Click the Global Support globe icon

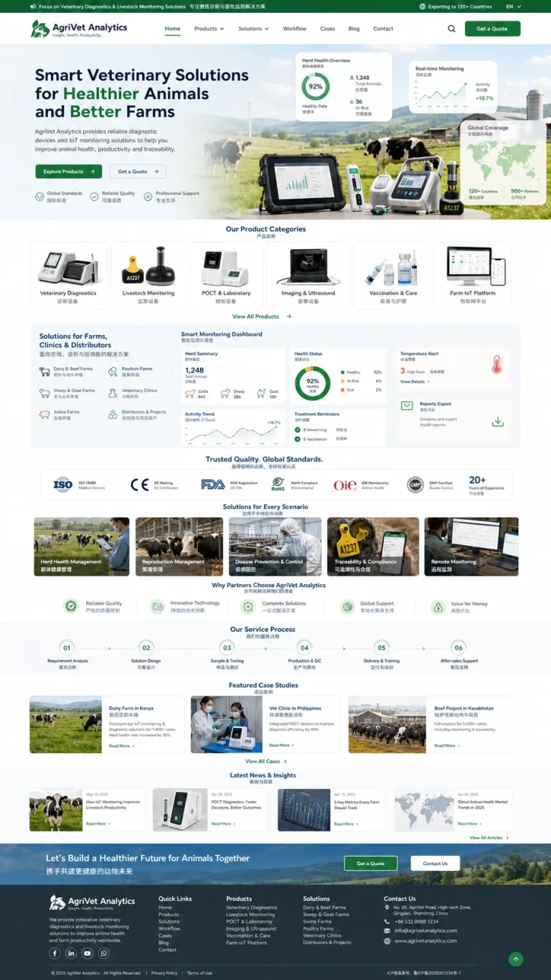[347, 607]
